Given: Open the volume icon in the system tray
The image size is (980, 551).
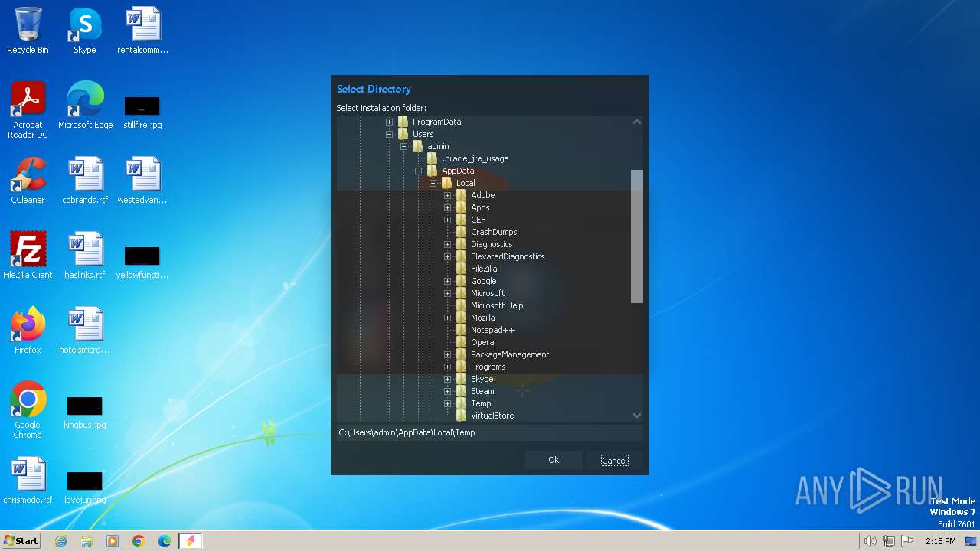Looking at the screenshot, I should pos(871,541).
